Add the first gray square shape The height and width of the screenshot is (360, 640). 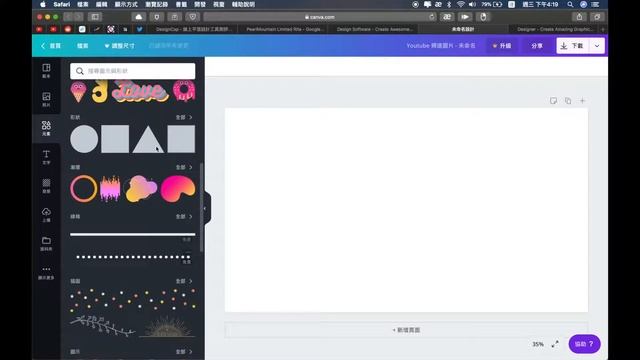pyautogui.click(x=115, y=139)
